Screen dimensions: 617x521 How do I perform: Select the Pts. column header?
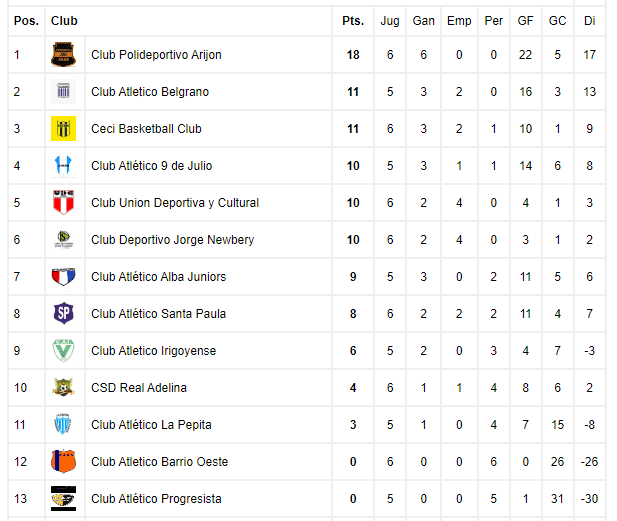click(x=353, y=21)
